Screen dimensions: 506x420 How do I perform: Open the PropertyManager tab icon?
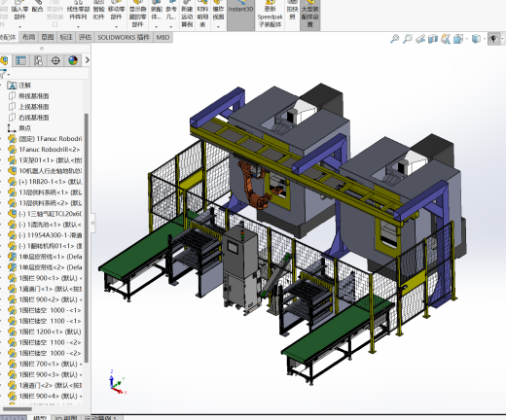pos(21,60)
